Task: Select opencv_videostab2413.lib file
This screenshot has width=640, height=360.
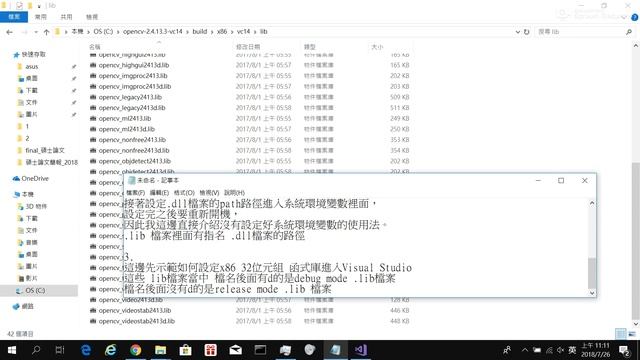Action: point(135,311)
